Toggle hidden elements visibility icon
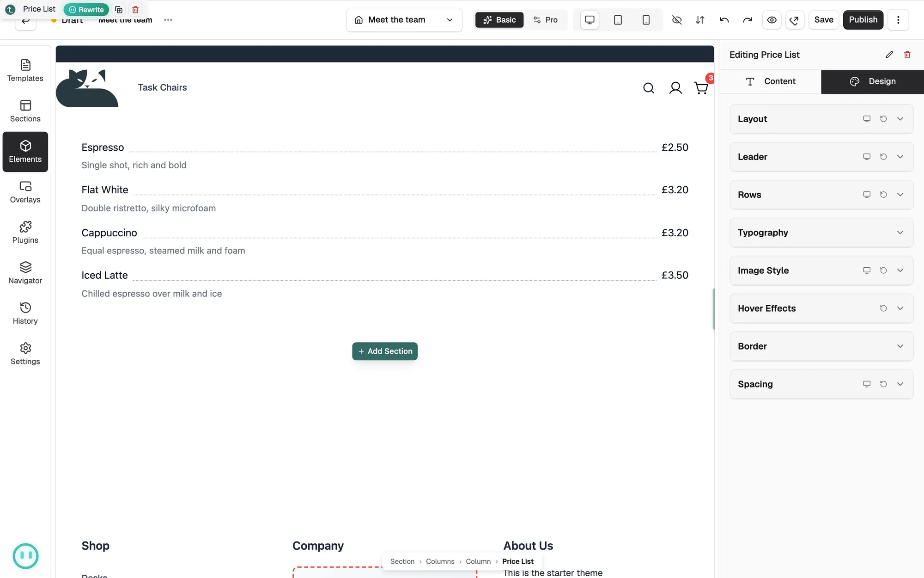 [x=677, y=20]
